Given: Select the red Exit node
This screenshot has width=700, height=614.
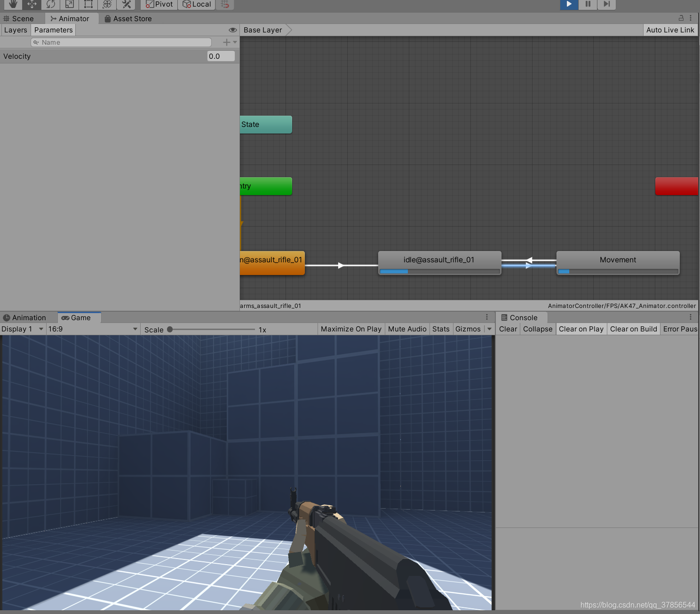Looking at the screenshot, I should pos(676,186).
